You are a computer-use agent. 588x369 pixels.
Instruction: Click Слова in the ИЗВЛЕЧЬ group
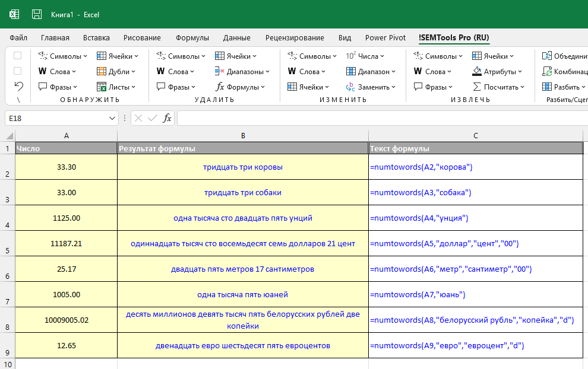433,72
